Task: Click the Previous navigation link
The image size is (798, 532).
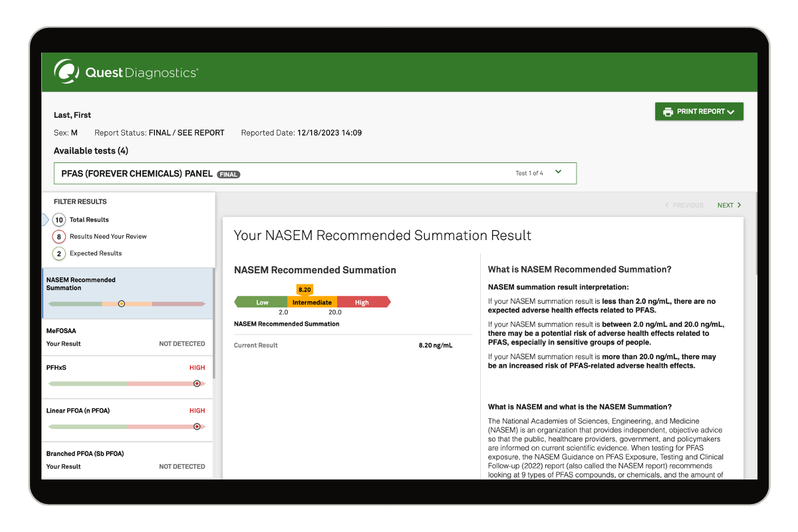Action: [684, 205]
